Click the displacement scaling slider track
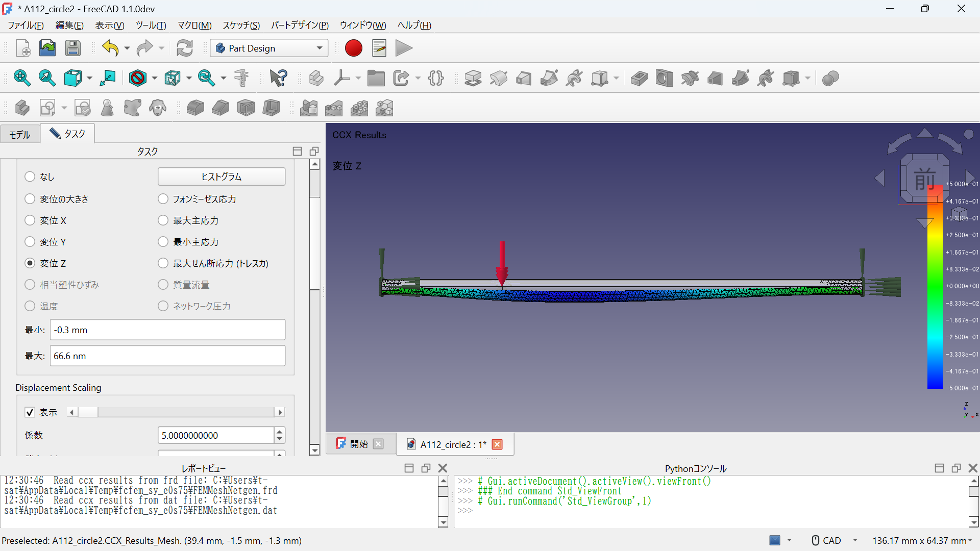 (184, 412)
